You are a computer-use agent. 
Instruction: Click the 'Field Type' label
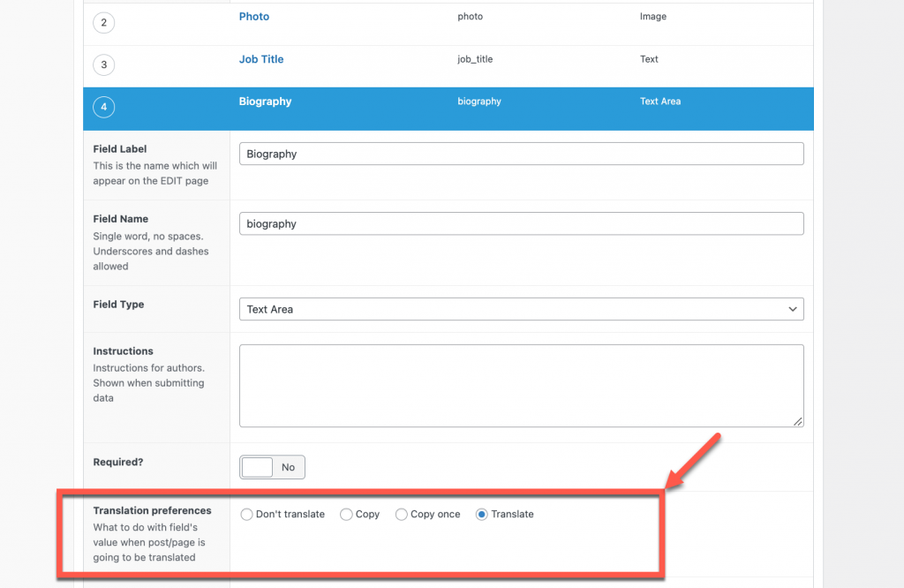(119, 305)
